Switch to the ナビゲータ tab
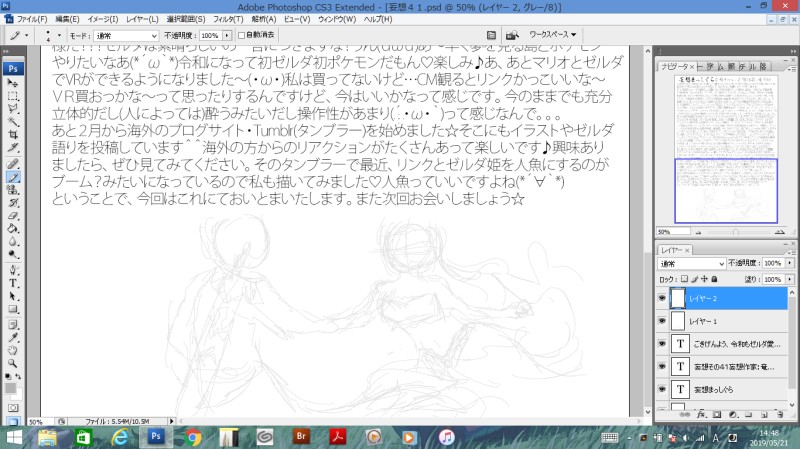Image resolution: width=800 pixels, height=449 pixels. [676, 67]
